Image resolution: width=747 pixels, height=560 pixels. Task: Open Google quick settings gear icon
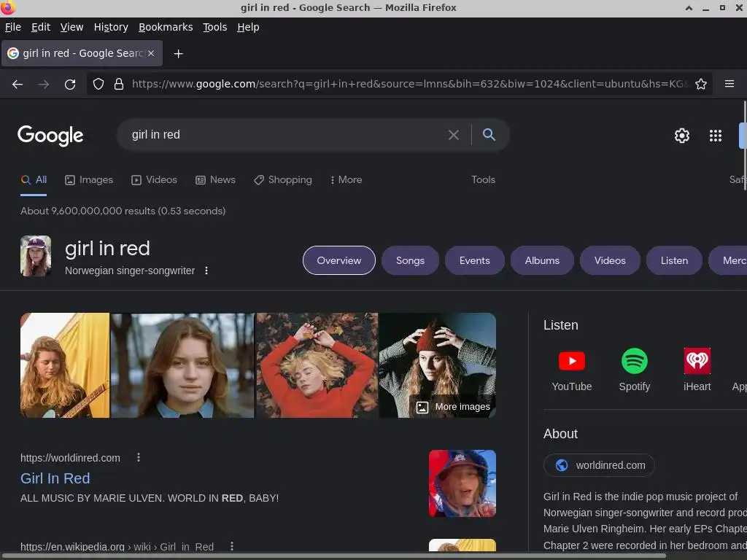coord(682,136)
